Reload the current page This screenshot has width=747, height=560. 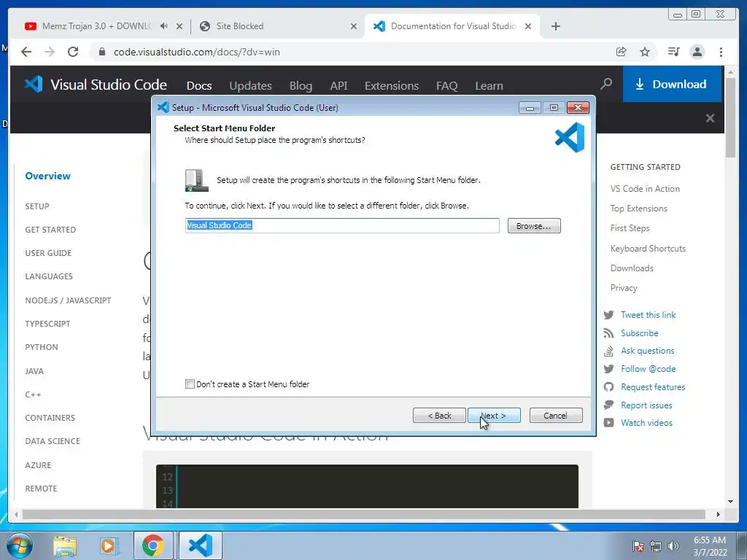pyautogui.click(x=73, y=52)
